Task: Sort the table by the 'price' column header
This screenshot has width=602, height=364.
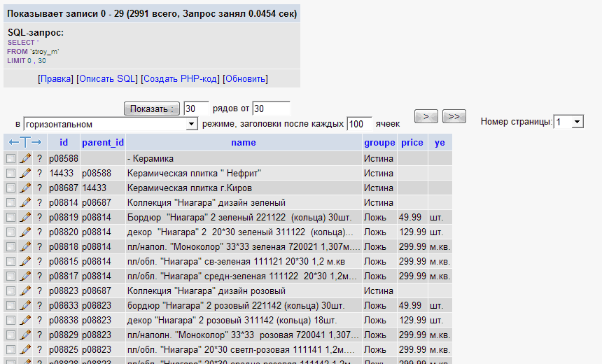Action: (412, 142)
